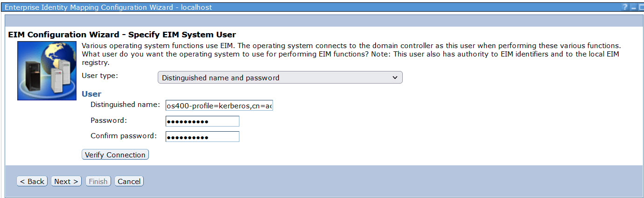The image size is (644, 198).
Task: Click the "Confirm password:" label
Action: 123,136
